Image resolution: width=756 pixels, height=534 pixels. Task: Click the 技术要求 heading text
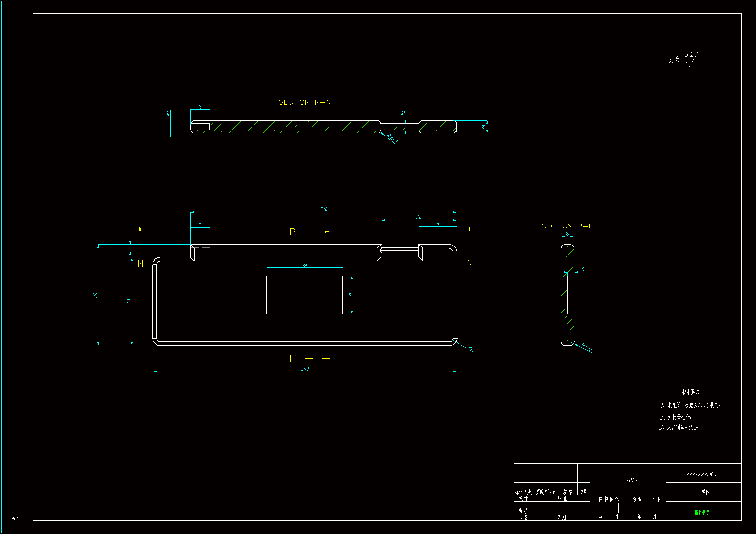click(690, 392)
